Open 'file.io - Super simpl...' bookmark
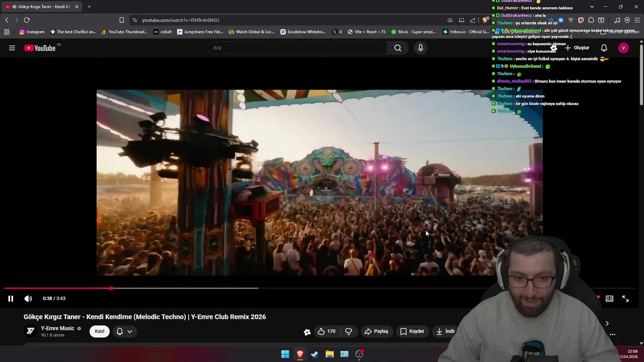 click(413, 32)
